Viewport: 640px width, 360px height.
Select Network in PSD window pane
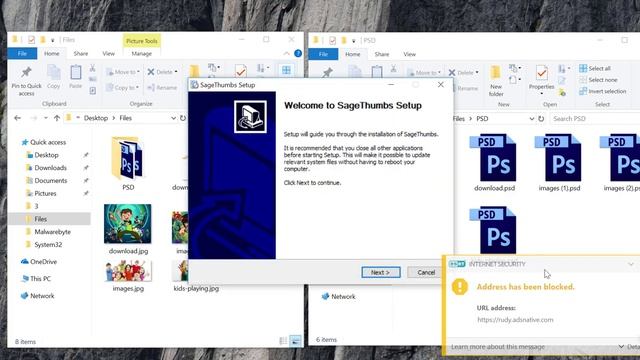point(338,296)
